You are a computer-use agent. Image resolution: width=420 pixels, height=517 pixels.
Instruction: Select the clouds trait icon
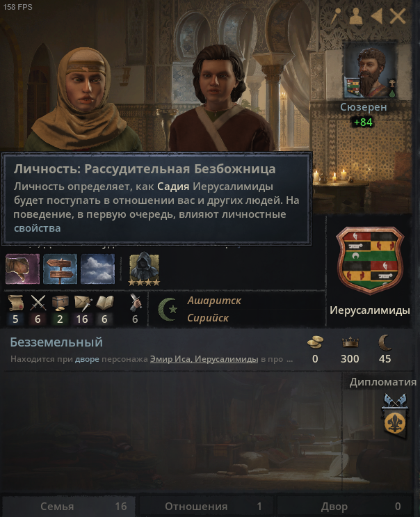point(97,269)
